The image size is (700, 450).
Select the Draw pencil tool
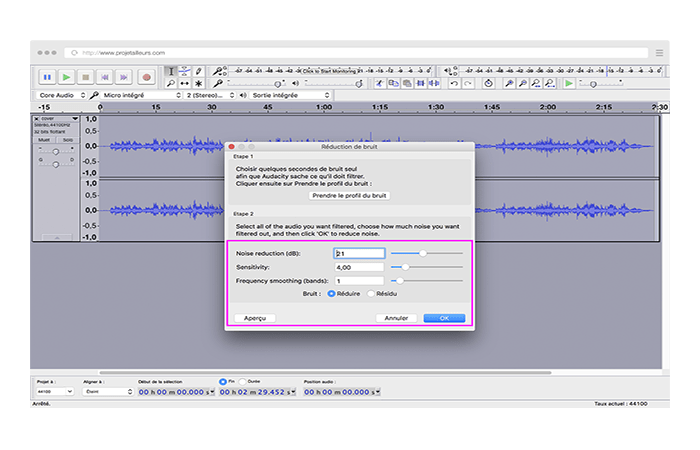[199, 71]
